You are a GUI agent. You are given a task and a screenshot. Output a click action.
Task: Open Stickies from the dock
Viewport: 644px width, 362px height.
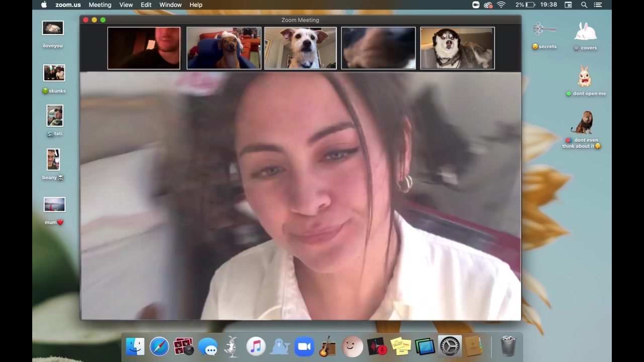[x=401, y=347]
